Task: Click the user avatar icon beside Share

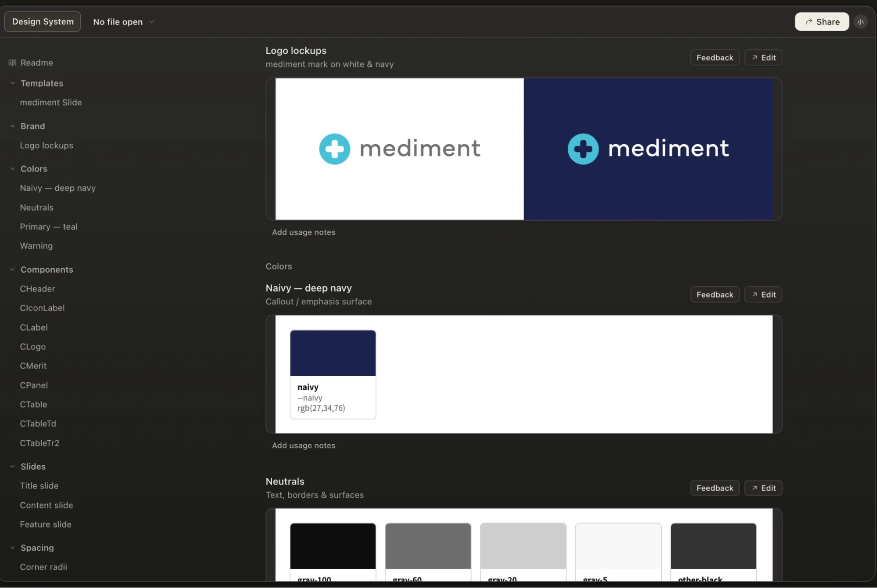Action: (x=860, y=21)
